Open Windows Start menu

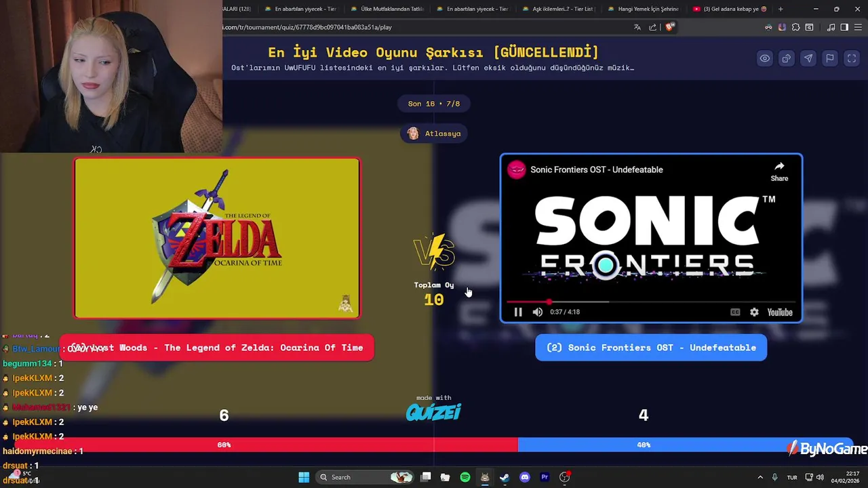click(x=304, y=477)
